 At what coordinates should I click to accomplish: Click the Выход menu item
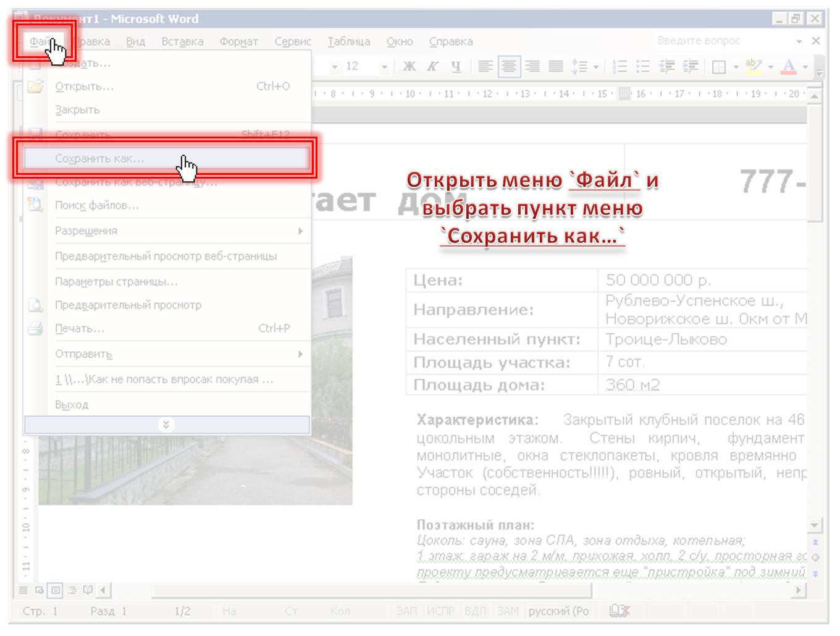click(x=167, y=405)
